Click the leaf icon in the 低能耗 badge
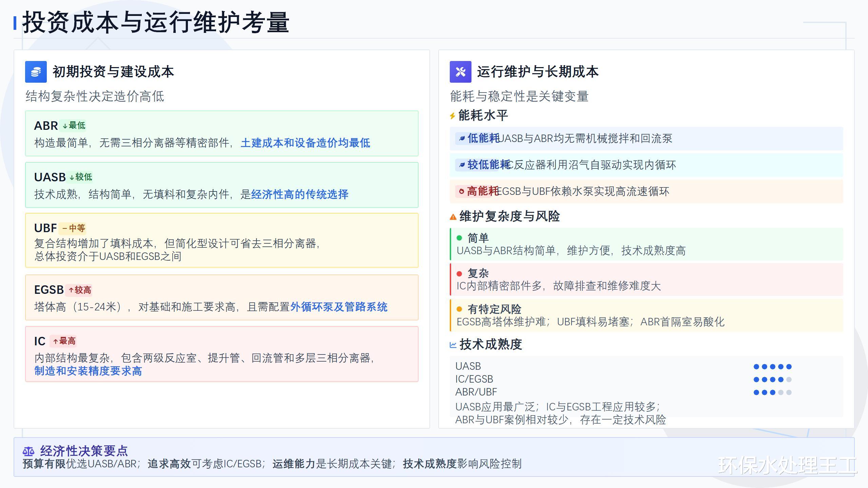 coord(462,138)
